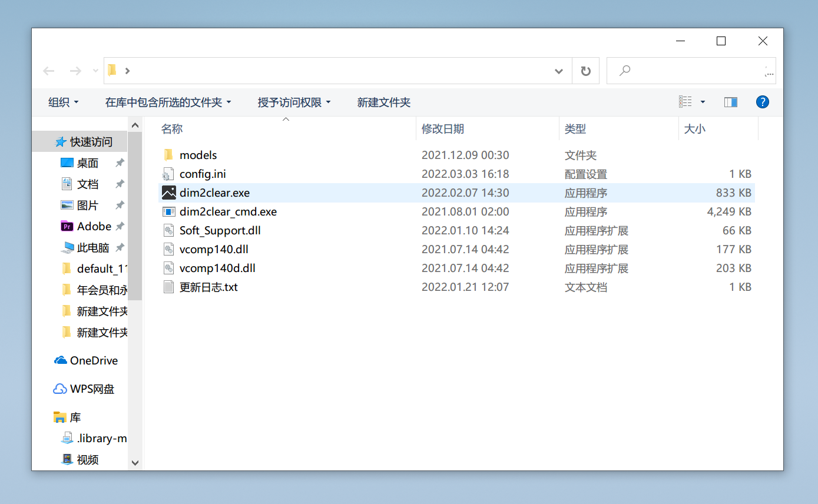Click the sidebar scroll down arrow
818x504 pixels.
point(135,463)
